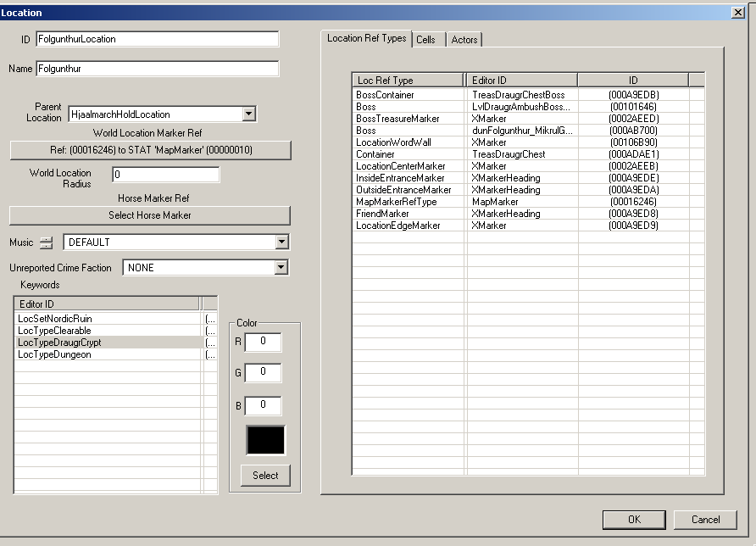The width and height of the screenshot is (756, 546).
Task: Expand Unreported Crime Faction dropdown arrow
Action: click(x=281, y=268)
